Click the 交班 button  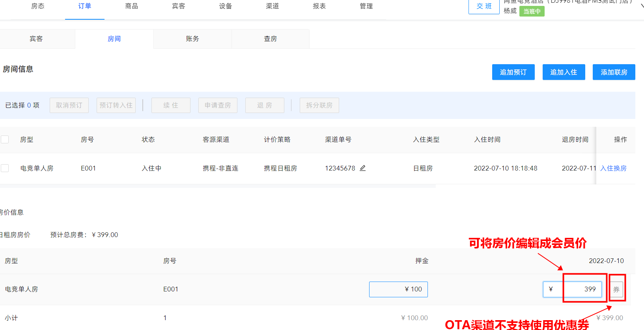click(484, 6)
